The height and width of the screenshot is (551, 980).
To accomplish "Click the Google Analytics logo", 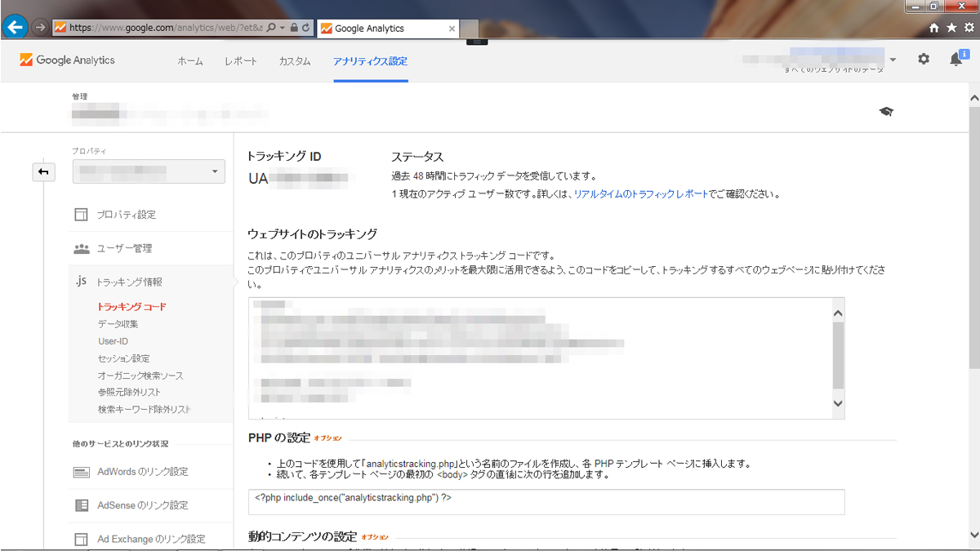I will coord(67,60).
